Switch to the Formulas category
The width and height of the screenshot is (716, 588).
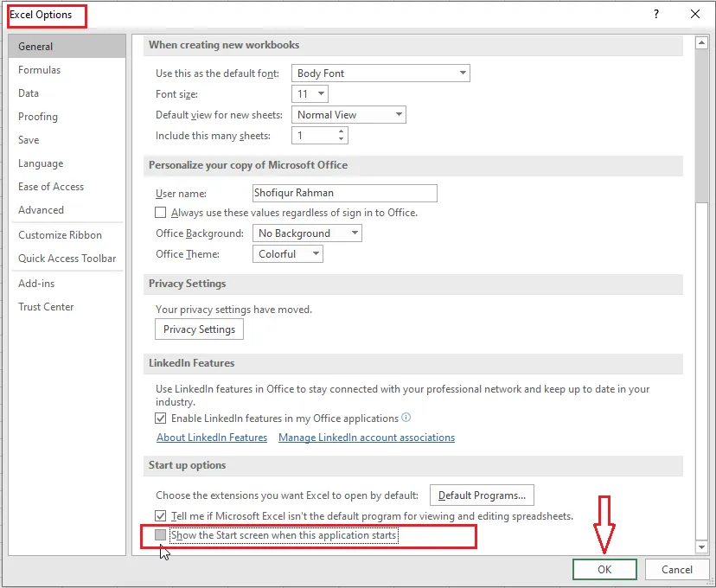pos(67,70)
